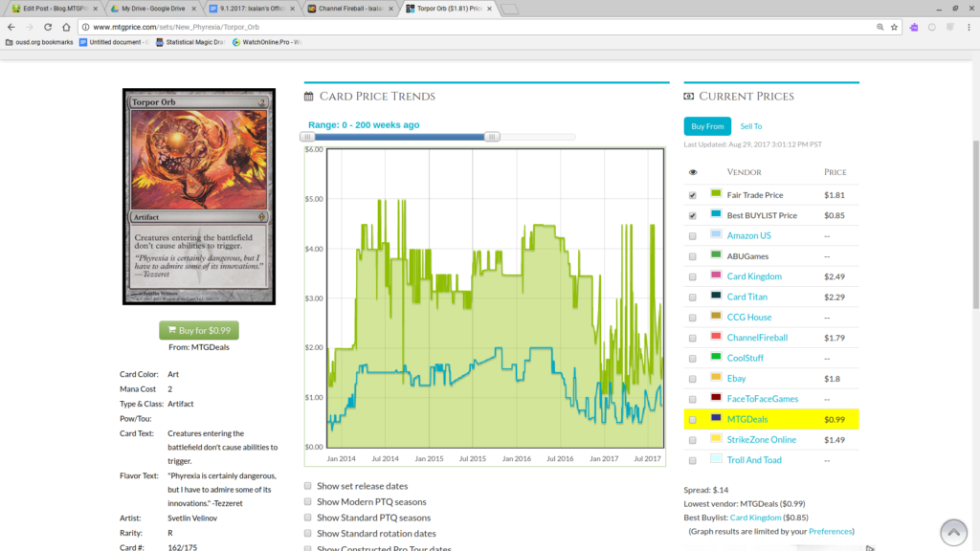The image size is (980, 551).
Task: Click the Card Kingdom pink color swatch
Action: [x=716, y=275]
